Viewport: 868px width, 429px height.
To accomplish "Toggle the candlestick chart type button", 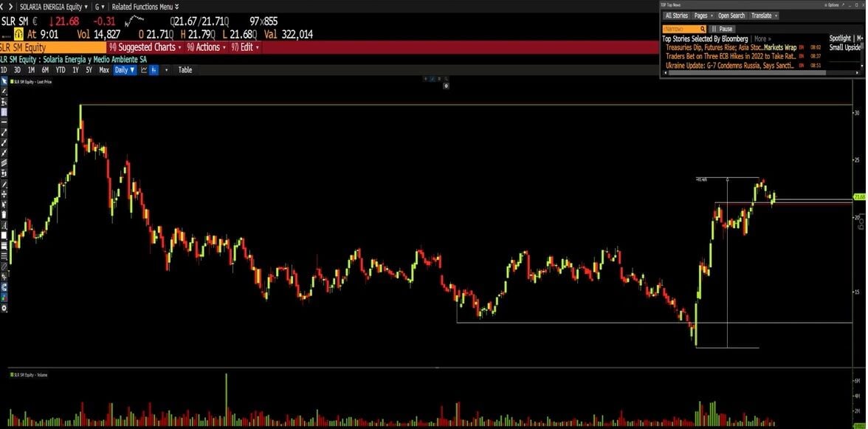I will [x=154, y=69].
